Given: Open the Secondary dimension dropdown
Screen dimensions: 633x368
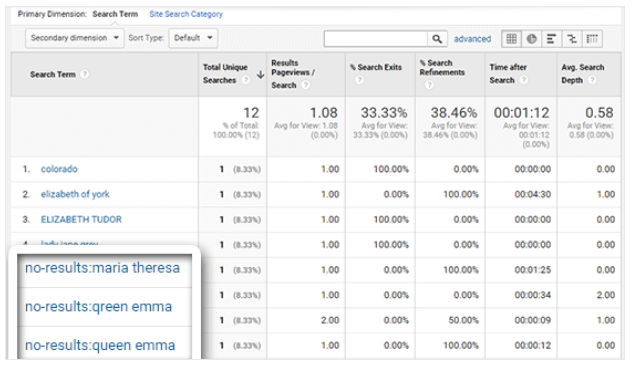Looking at the screenshot, I should click(x=75, y=38).
